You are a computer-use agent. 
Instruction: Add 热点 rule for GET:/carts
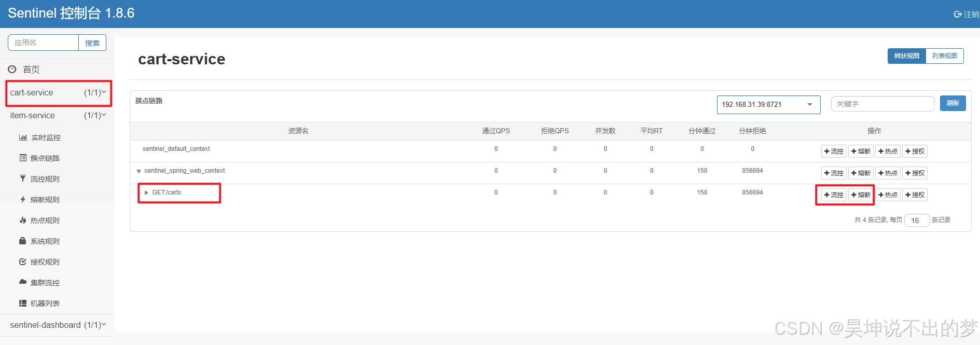pos(888,195)
